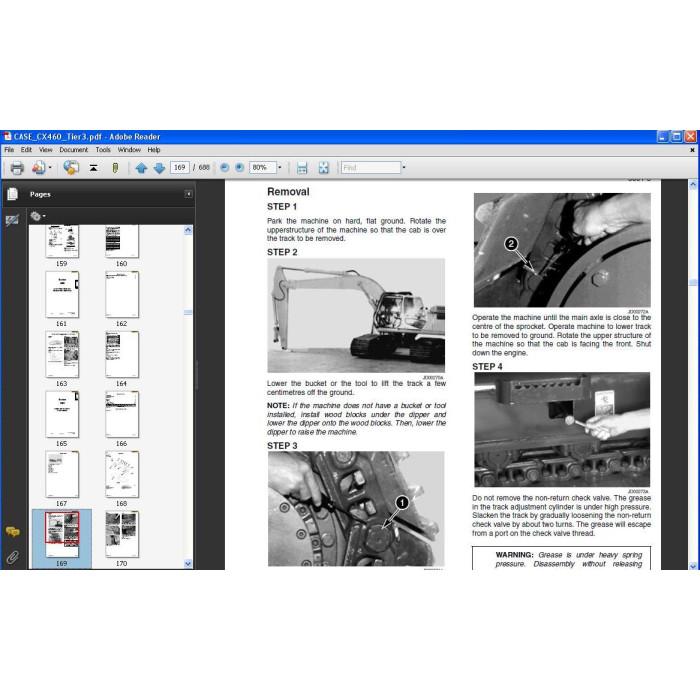Open the Tools menu
700x700 pixels.
pos(103,150)
